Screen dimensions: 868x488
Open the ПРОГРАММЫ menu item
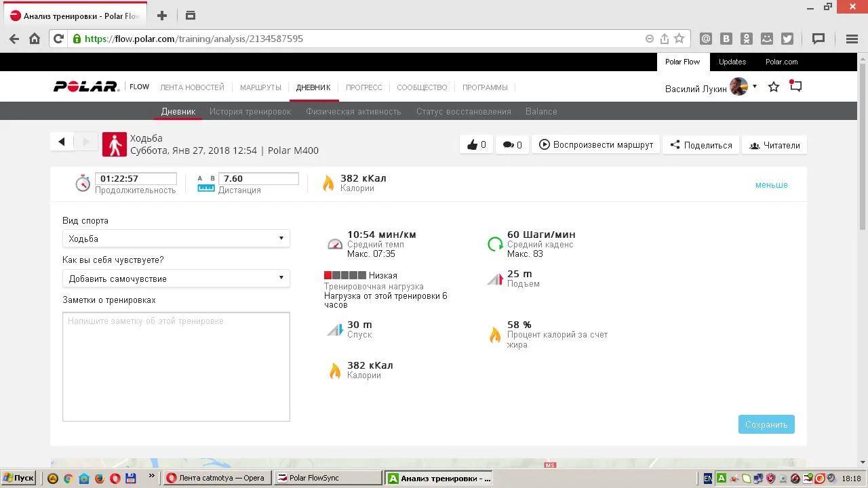point(485,87)
